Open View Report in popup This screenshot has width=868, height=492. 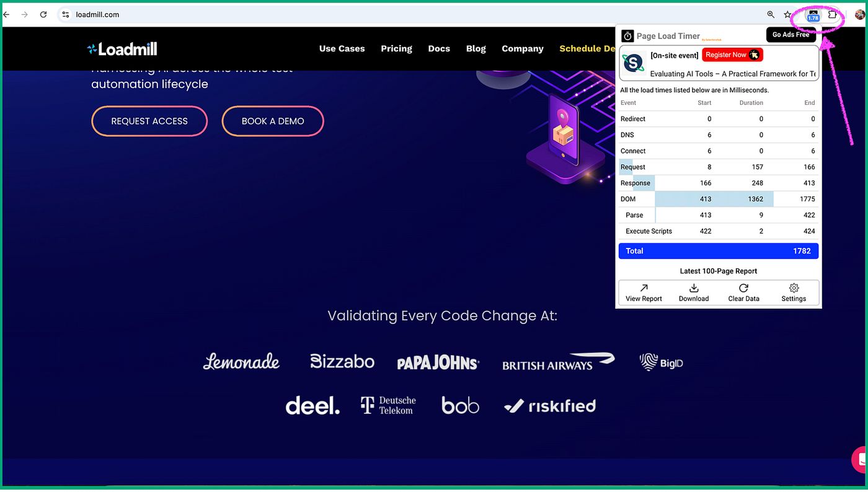point(644,292)
